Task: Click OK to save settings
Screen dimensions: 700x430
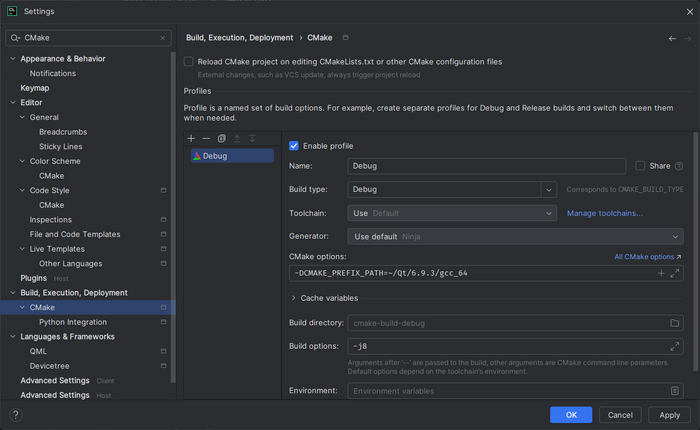Action: [571, 415]
